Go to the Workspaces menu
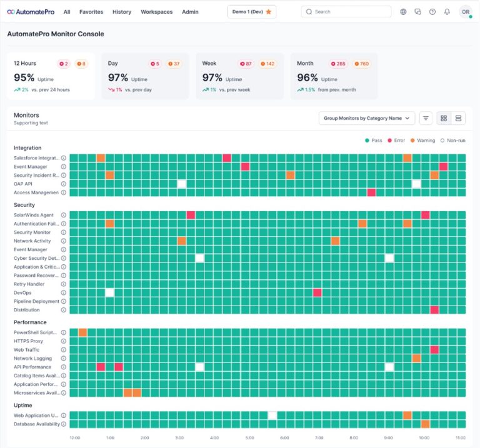 [156, 12]
